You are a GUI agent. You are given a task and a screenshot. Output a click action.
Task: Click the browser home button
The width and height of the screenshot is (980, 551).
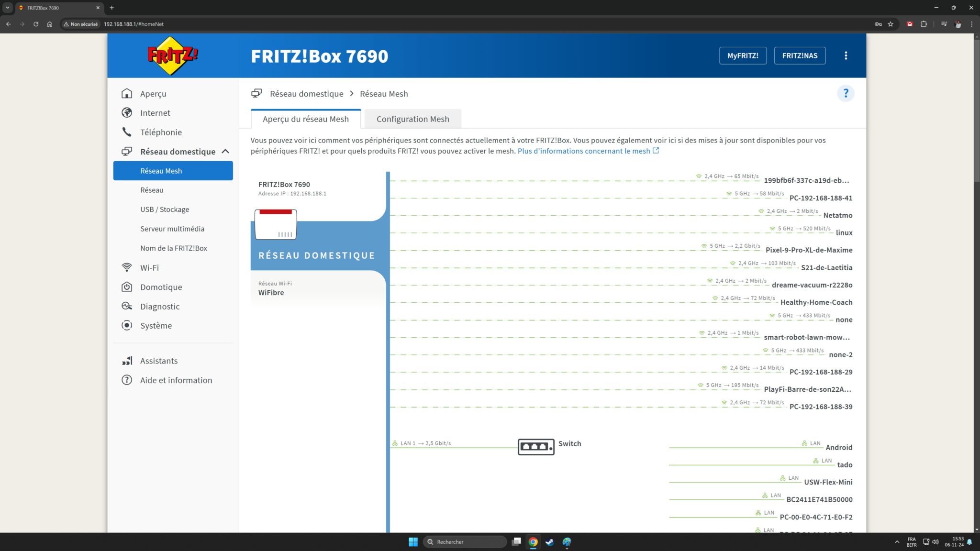tap(50, 24)
